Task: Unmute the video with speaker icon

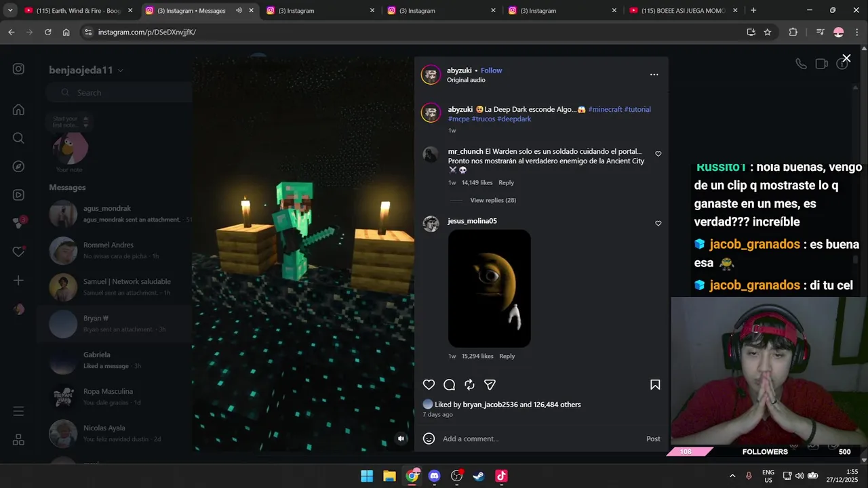Action: pos(401,439)
